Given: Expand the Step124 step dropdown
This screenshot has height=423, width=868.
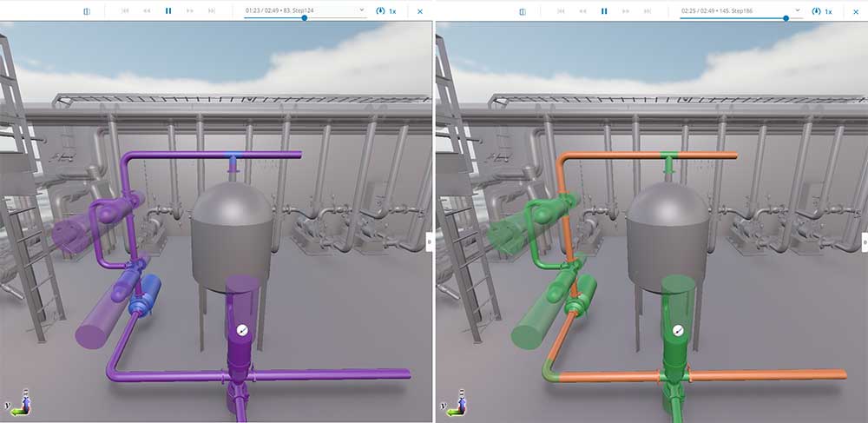Looking at the screenshot, I should [361, 10].
